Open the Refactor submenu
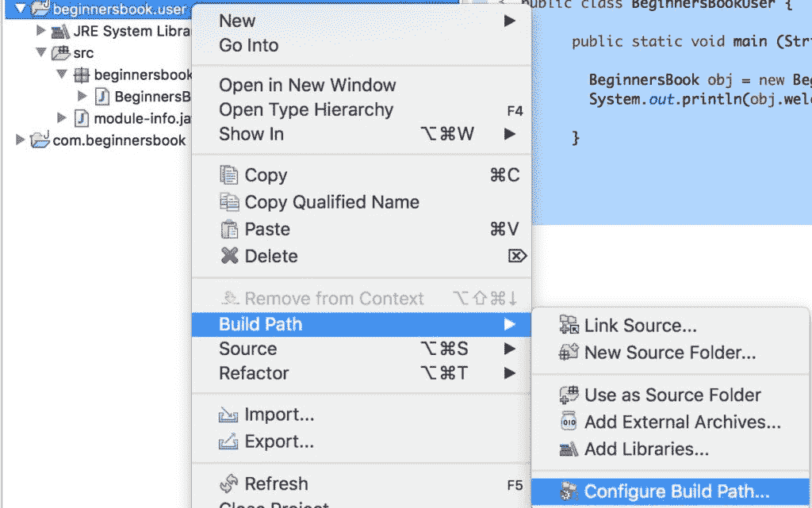This screenshot has width=812, height=508. [254, 373]
